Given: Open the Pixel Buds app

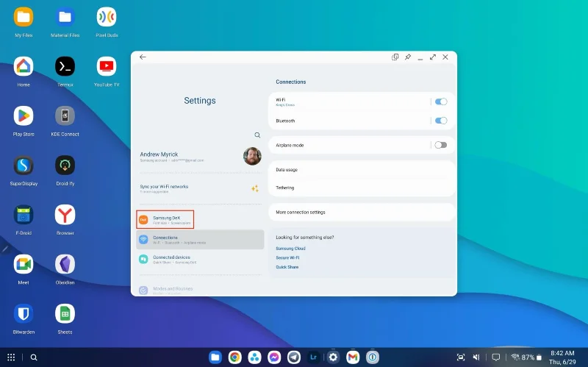Looking at the screenshot, I should click(107, 17).
